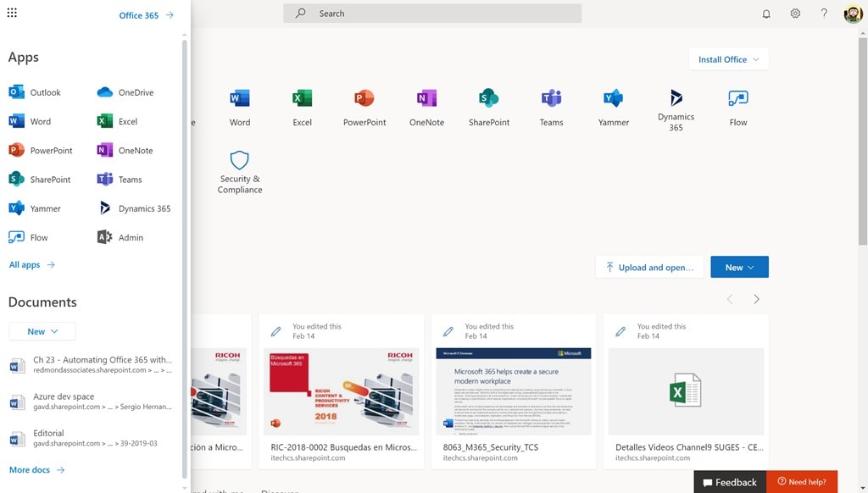Expand the New dropdown under Documents
Image resolution: width=868 pixels, height=493 pixels.
point(42,331)
